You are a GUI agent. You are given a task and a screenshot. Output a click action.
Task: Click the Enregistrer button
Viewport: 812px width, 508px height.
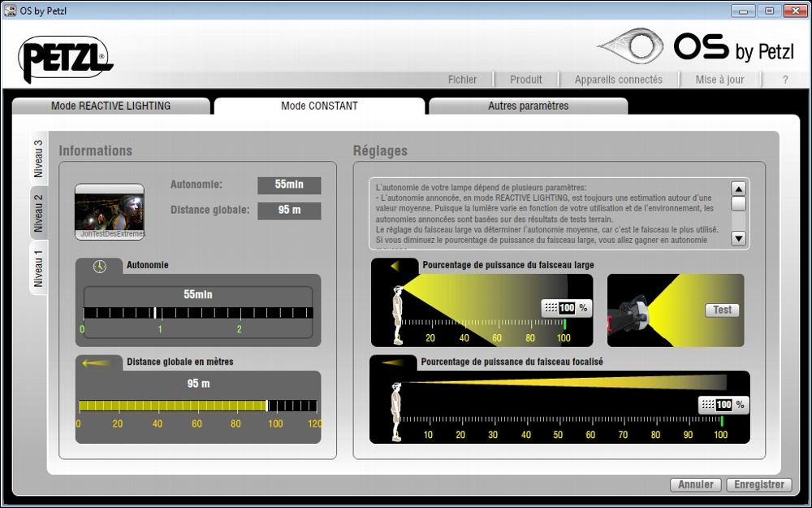pyautogui.click(x=759, y=484)
